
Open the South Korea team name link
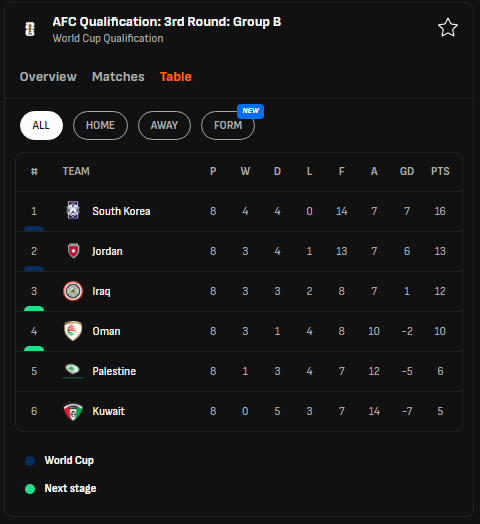pyautogui.click(x=121, y=211)
